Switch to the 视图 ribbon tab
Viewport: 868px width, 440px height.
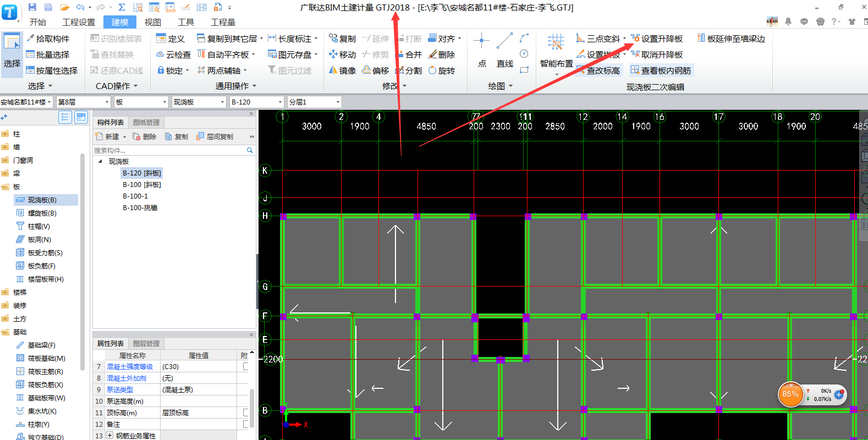tap(153, 22)
